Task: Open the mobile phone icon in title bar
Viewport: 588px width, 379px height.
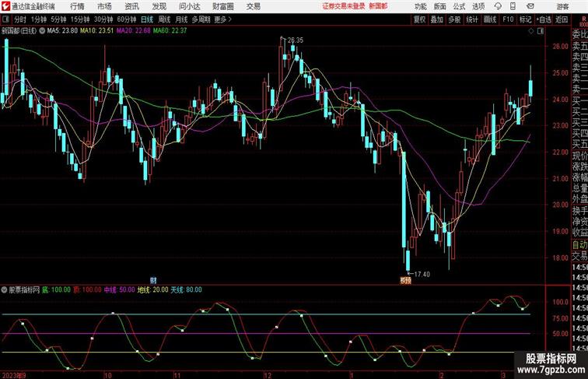Action: coord(513,6)
